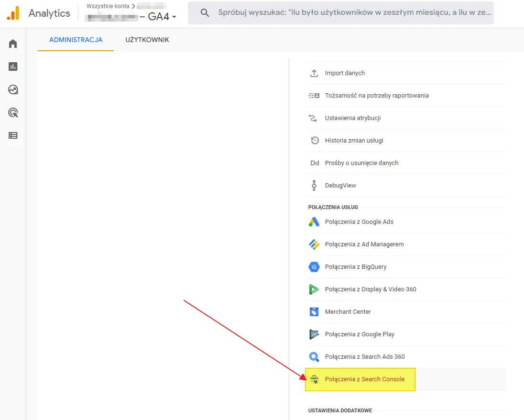Open Historia zmian usługi
Screen dimensions: 524x420
(x=405, y=141)
